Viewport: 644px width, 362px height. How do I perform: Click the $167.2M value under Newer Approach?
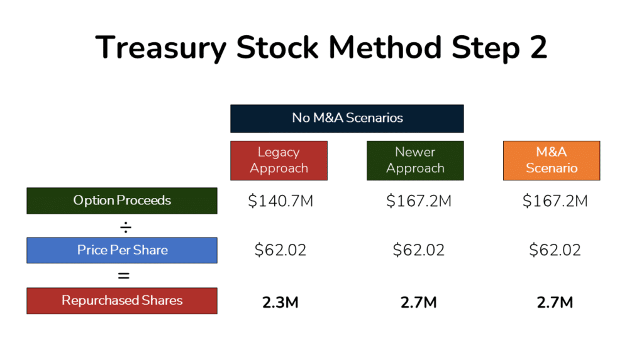pos(419,201)
